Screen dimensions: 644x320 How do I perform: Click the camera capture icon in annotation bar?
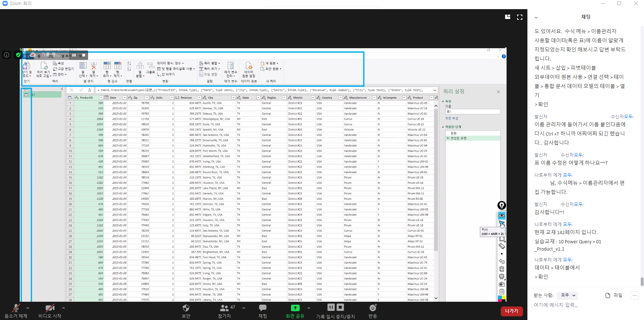[x=502, y=284]
